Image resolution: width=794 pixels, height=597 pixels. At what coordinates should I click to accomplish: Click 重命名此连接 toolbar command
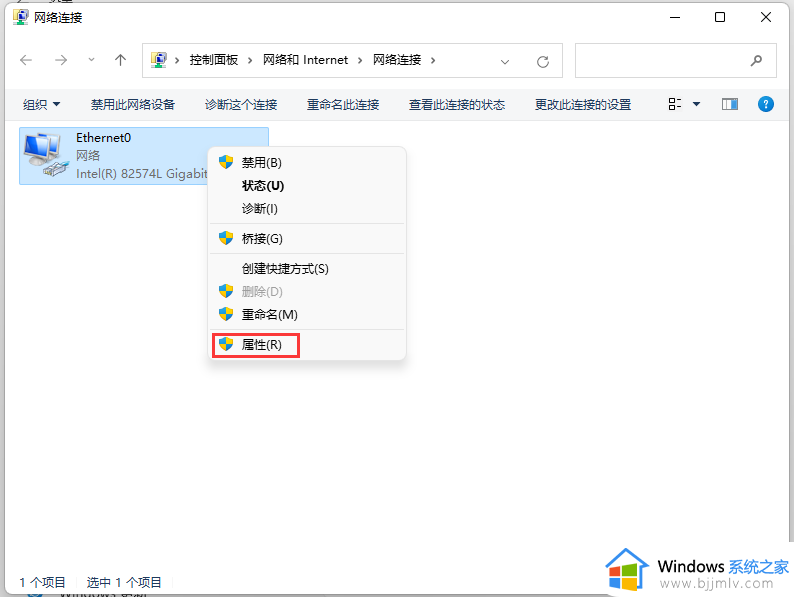point(343,105)
